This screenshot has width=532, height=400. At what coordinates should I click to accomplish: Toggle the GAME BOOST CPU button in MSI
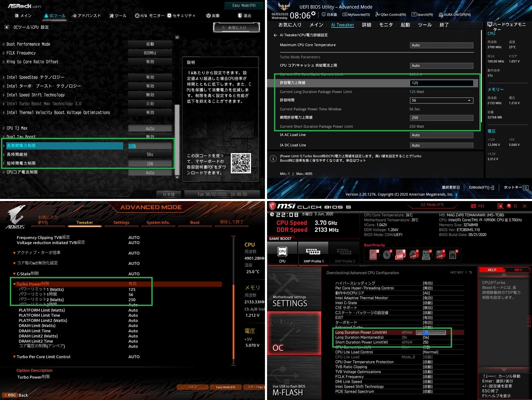coord(282,254)
